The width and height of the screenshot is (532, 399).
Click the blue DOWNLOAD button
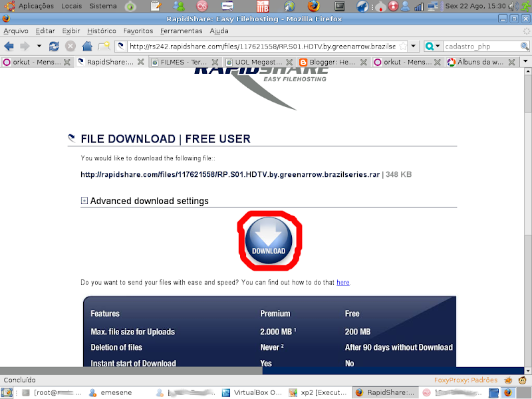point(269,241)
